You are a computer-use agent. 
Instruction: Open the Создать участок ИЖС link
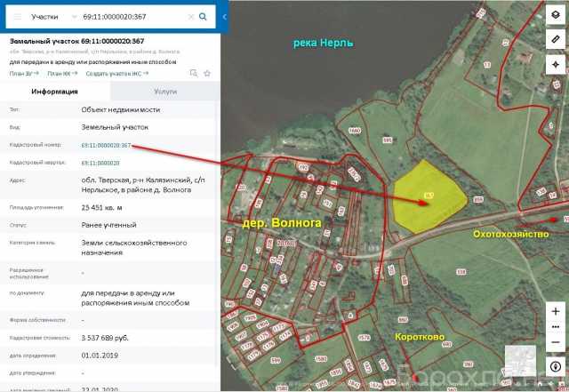(x=117, y=74)
